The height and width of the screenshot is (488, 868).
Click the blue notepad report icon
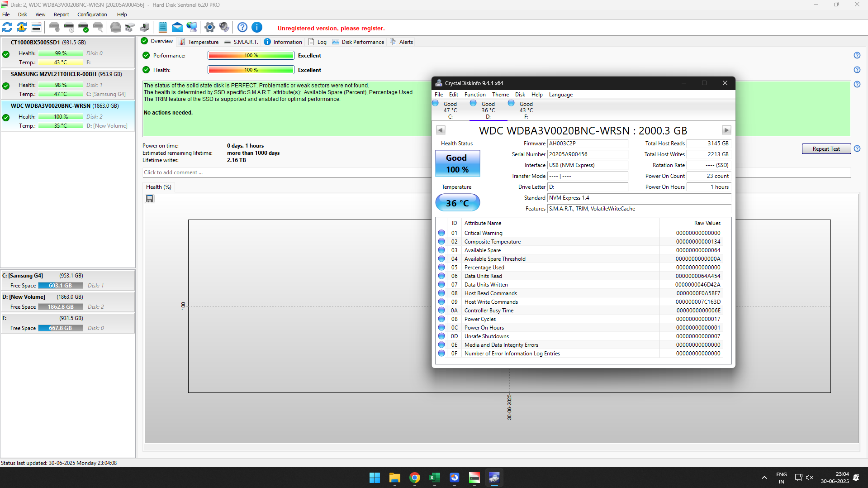point(163,28)
